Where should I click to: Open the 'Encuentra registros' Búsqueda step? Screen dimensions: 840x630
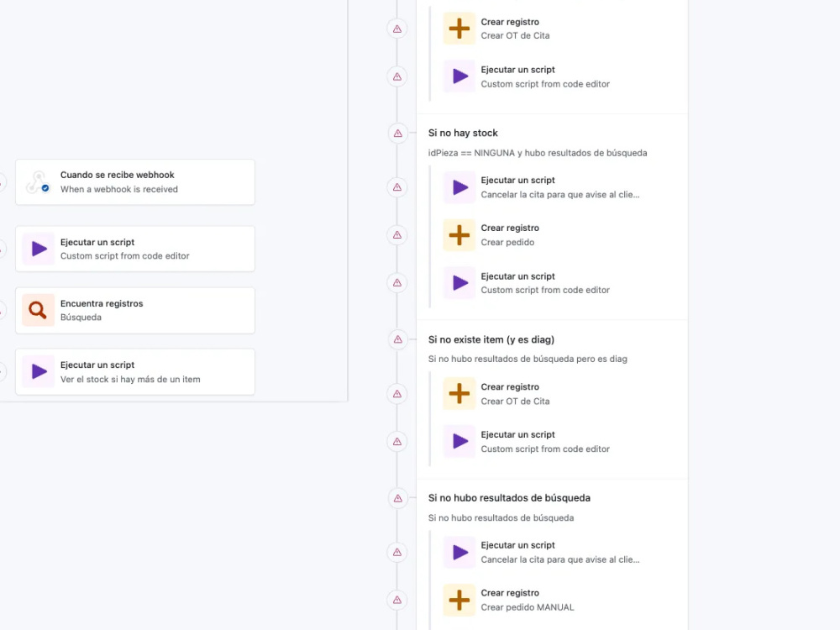135,311
